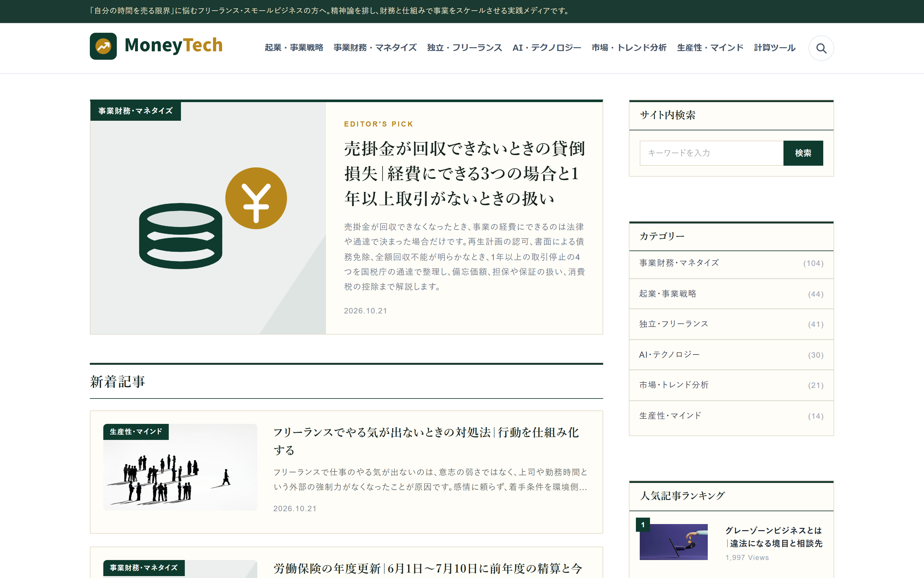Select the 起業・事業戦略 (44) sidebar category
This screenshot has height=578, width=924.
pos(731,294)
